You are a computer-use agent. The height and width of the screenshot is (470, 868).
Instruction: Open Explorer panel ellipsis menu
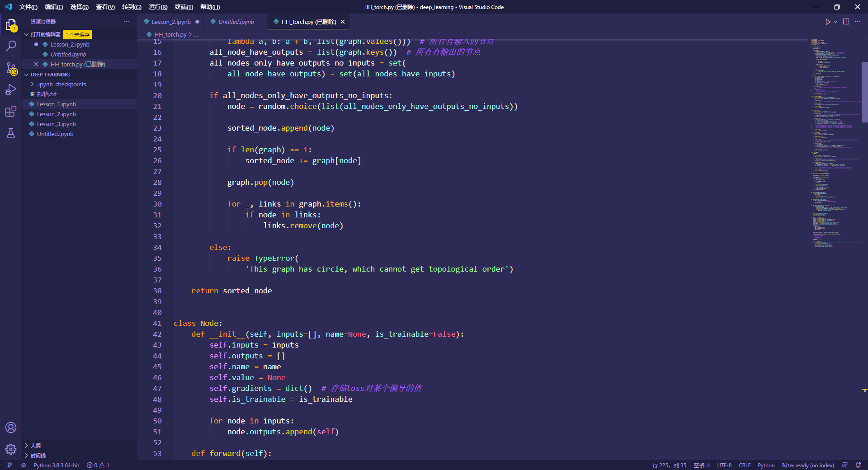pyautogui.click(x=127, y=22)
